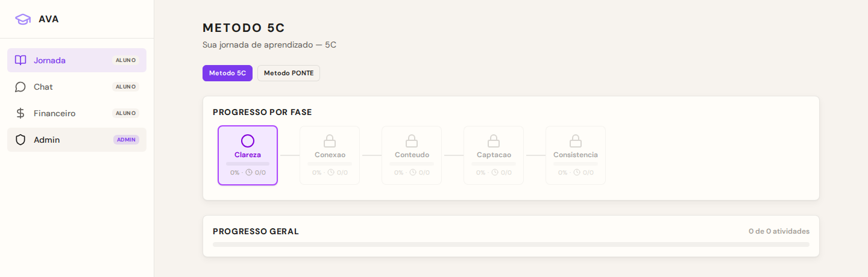Screen dimensions: 868x277
Task: Click the ADMIN badge in sidebar
Action: [126, 140]
